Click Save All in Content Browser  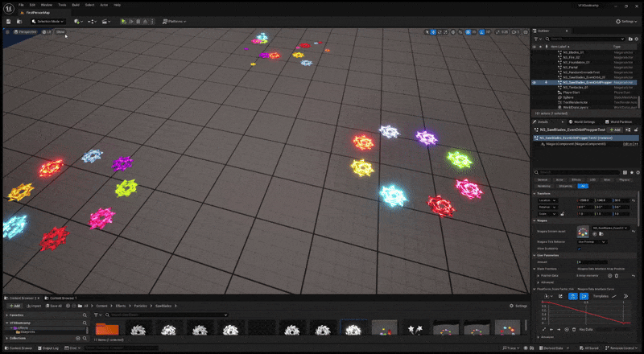point(54,306)
